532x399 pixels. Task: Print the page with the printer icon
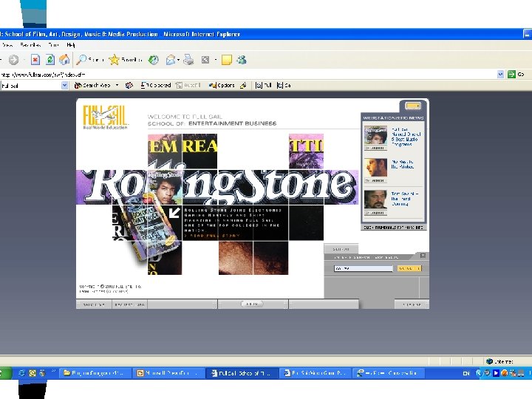pos(188,60)
